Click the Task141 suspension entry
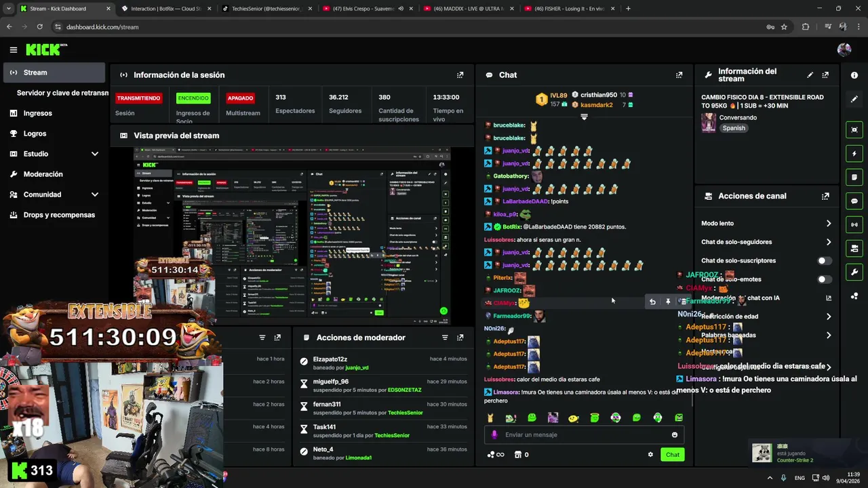The image size is (868, 488). click(x=383, y=431)
